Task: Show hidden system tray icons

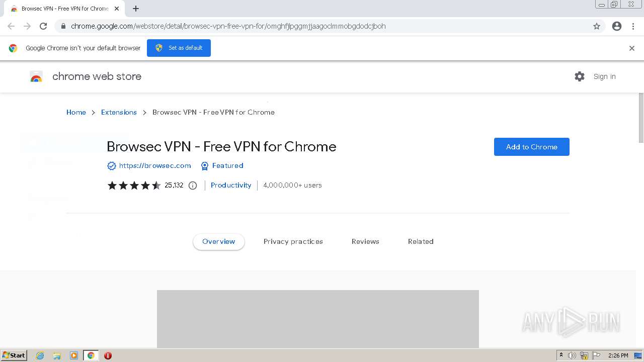Action: coord(561,355)
